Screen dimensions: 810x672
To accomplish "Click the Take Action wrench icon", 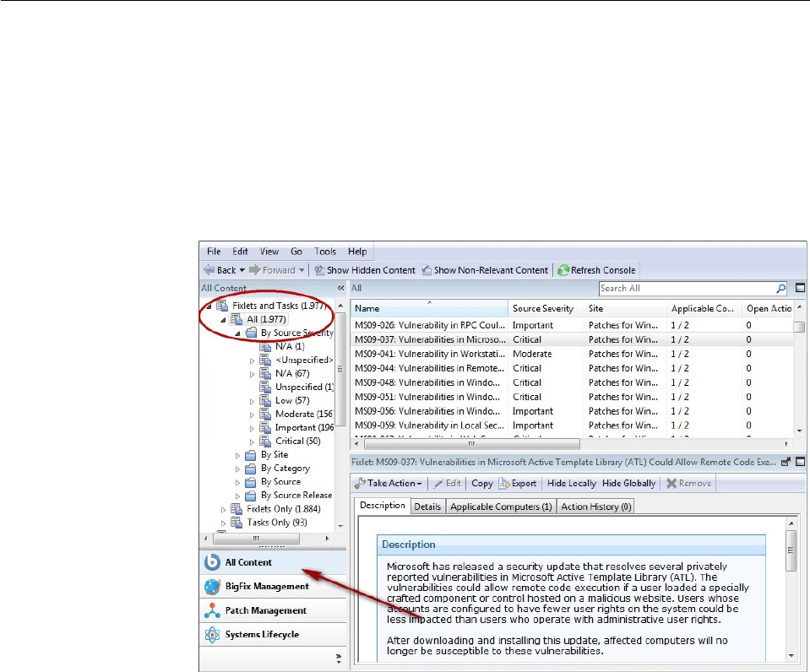I will [x=360, y=484].
